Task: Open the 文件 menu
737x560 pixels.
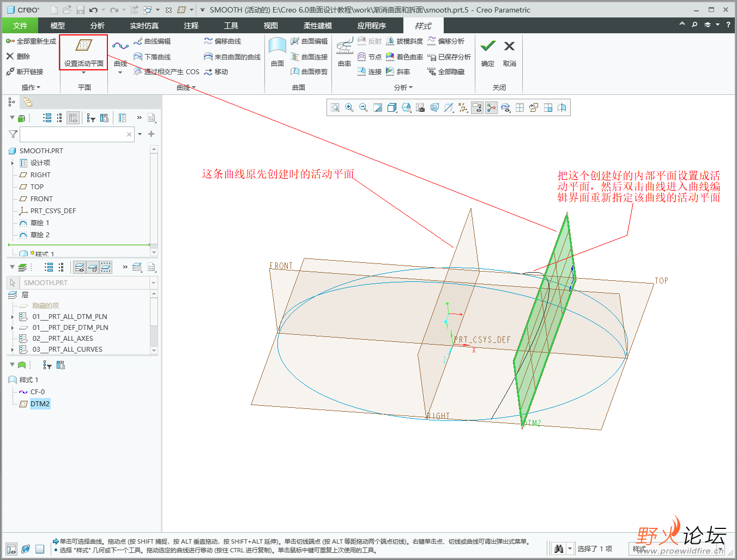Action: (x=20, y=26)
